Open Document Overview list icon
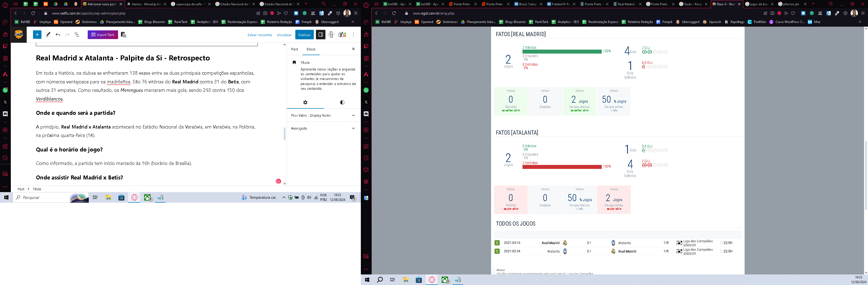Image resolution: width=868 pixels, height=285 pixels. [x=77, y=35]
